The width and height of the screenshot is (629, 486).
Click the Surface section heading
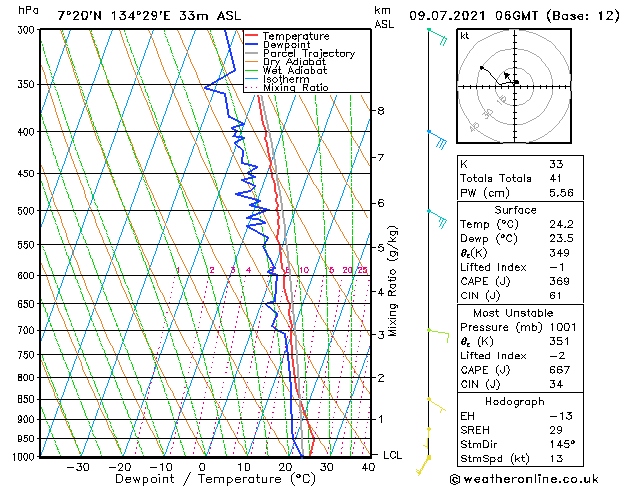click(515, 210)
